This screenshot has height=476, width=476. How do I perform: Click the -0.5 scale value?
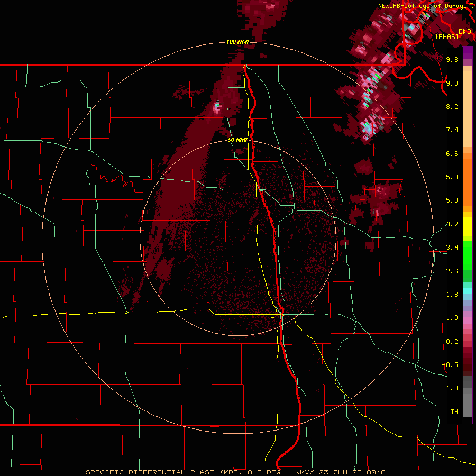[450, 365]
